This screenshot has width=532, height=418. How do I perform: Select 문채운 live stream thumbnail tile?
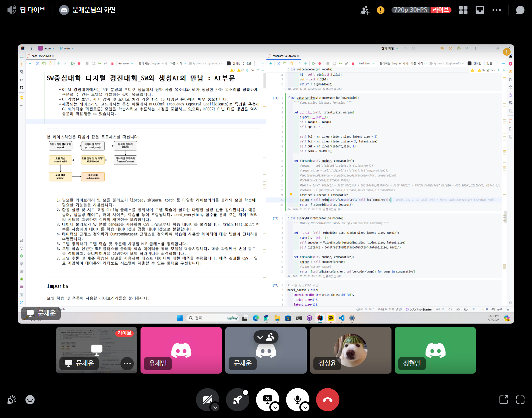click(x=96, y=350)
